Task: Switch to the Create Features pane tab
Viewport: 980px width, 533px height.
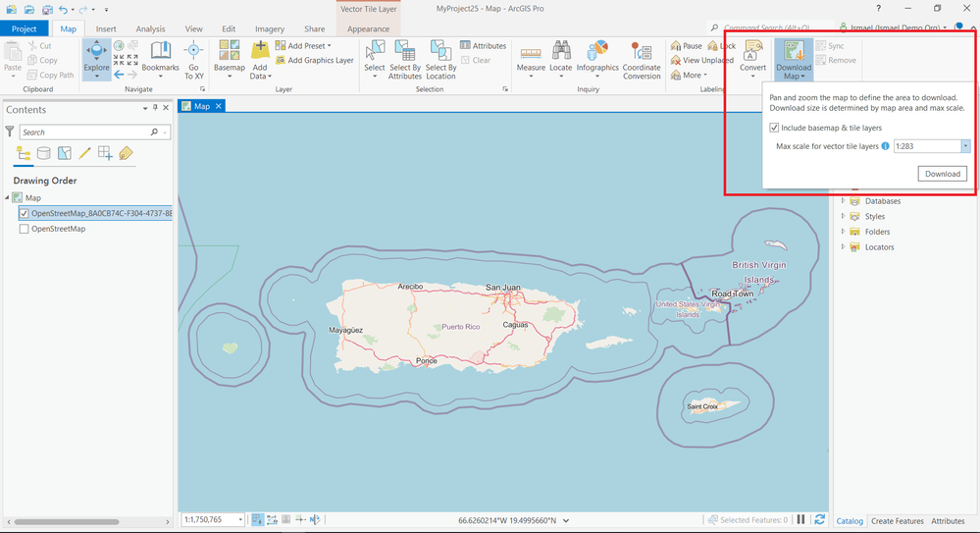Action: tap(897, 520)
